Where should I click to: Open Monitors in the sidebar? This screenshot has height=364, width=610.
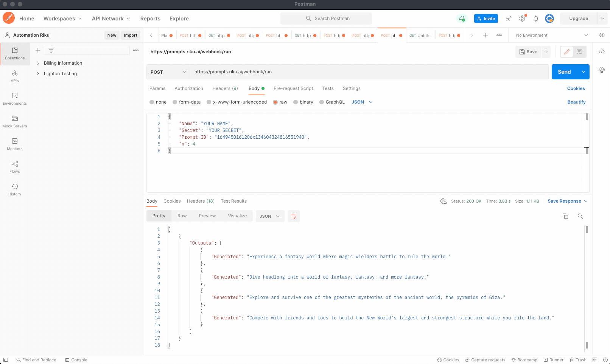click(x=15, y=144)
